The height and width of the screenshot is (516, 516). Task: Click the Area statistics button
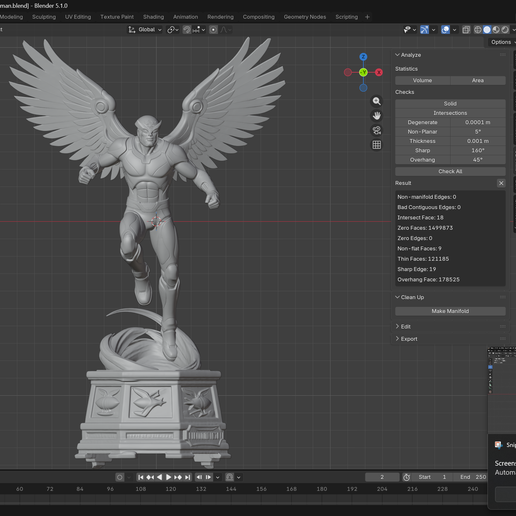click(478, 80)
